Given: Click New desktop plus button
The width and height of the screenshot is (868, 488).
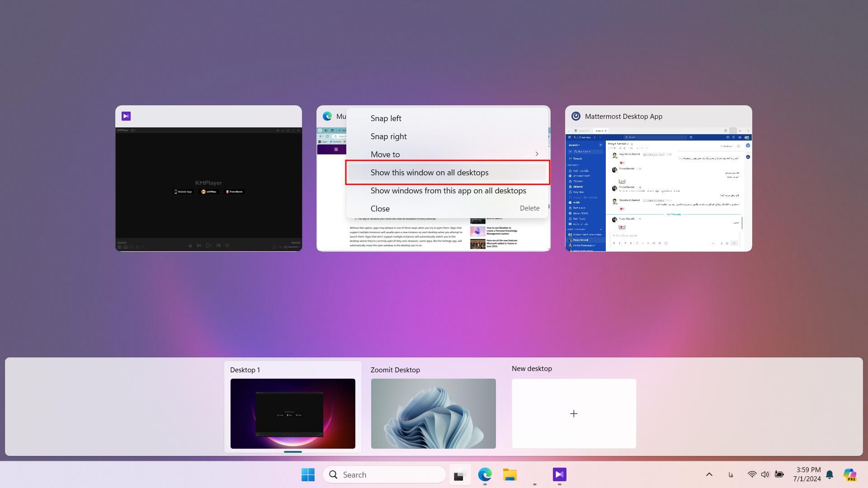Looking at the screenshot, I should coord(574,413).
